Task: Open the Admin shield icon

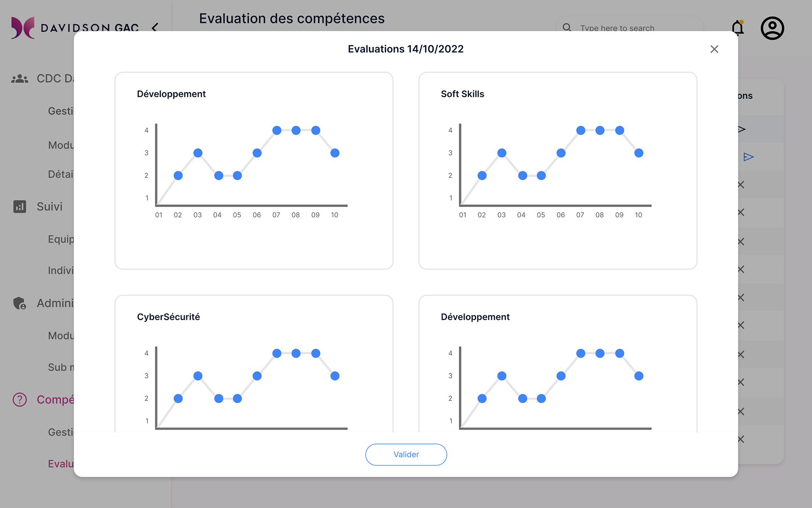Action: 19,303
